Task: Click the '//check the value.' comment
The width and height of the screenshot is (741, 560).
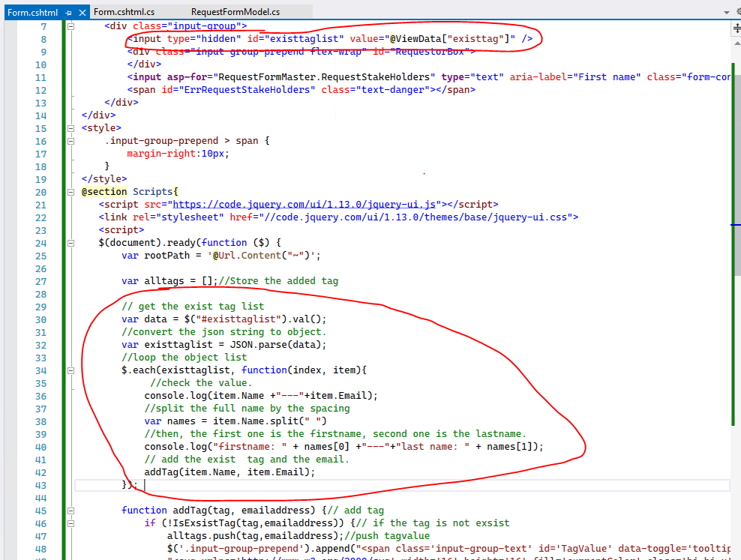Action: click(x=201, y=383)
